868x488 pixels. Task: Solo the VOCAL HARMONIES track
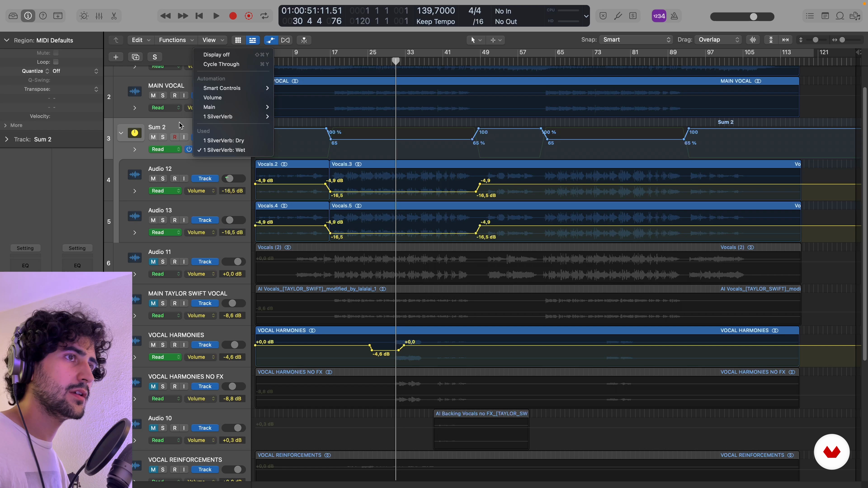click(163, 345)
